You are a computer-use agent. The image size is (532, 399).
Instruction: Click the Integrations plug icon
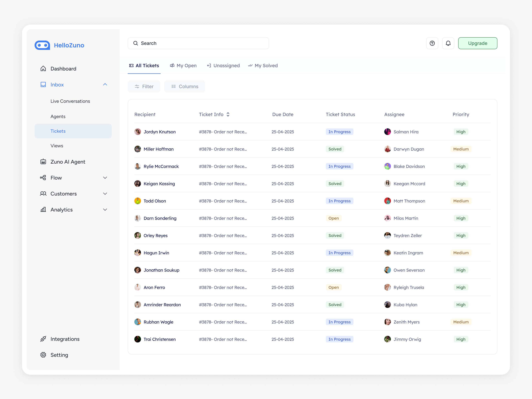tap(43, 339)
